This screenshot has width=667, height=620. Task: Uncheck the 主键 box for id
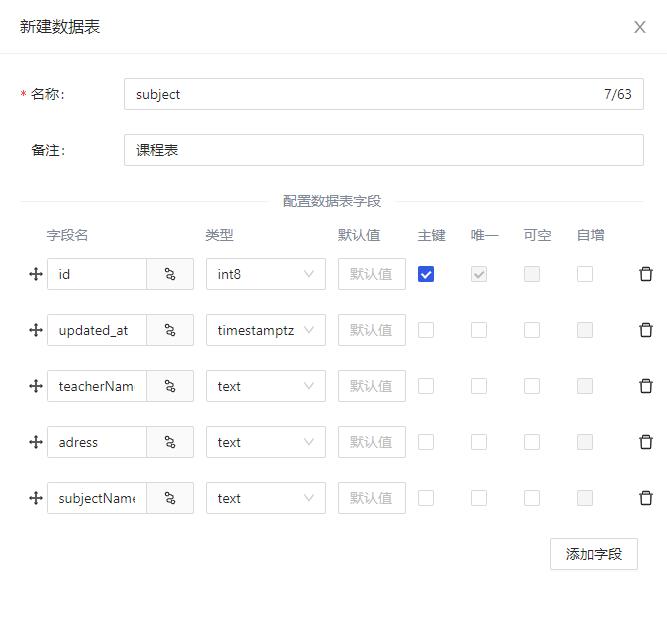point(426,274)
